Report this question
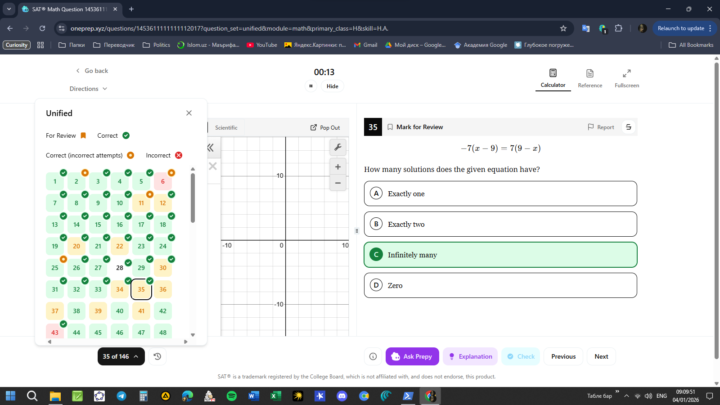 pos(601,127)
